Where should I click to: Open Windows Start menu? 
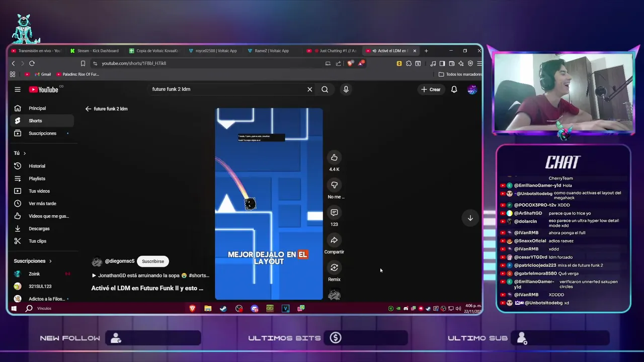coord(14,308)
